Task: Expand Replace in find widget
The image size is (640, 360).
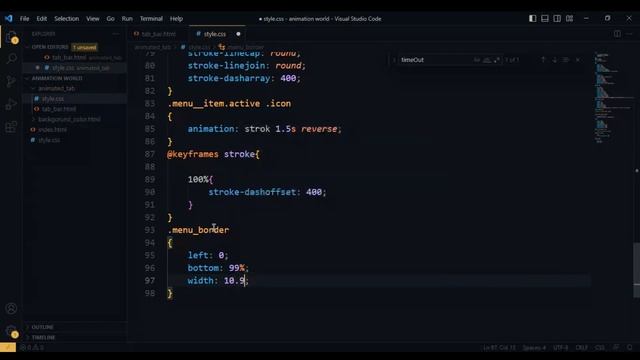Action: coord(394,60)
